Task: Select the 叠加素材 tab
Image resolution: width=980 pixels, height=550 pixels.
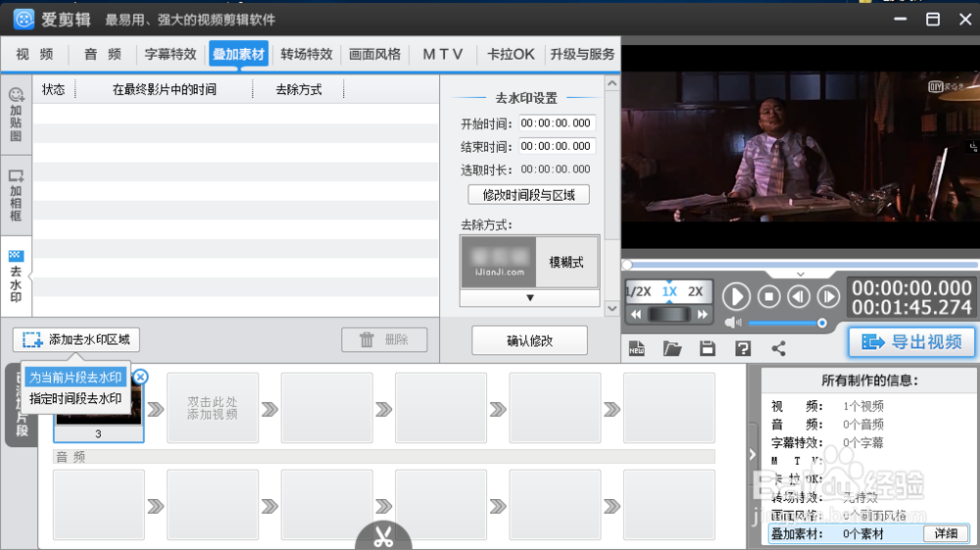Action: pos(239,54)
